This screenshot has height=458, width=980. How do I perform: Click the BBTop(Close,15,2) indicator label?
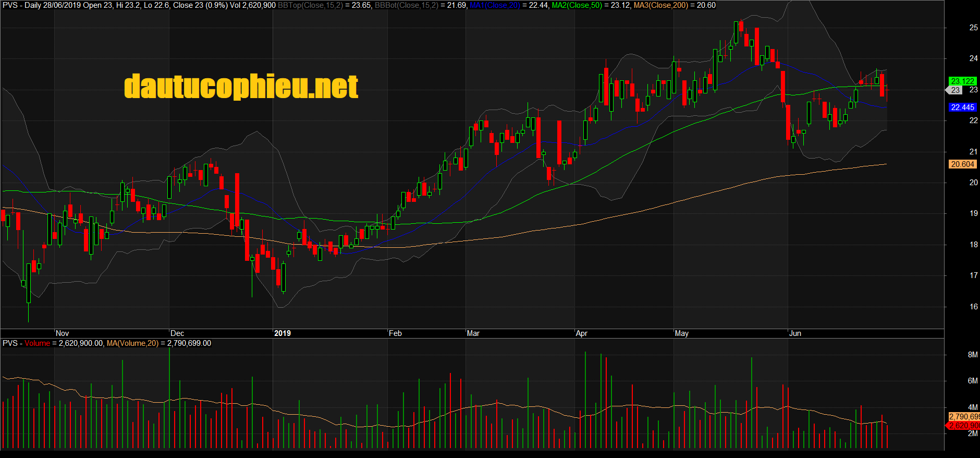[310, 5]
